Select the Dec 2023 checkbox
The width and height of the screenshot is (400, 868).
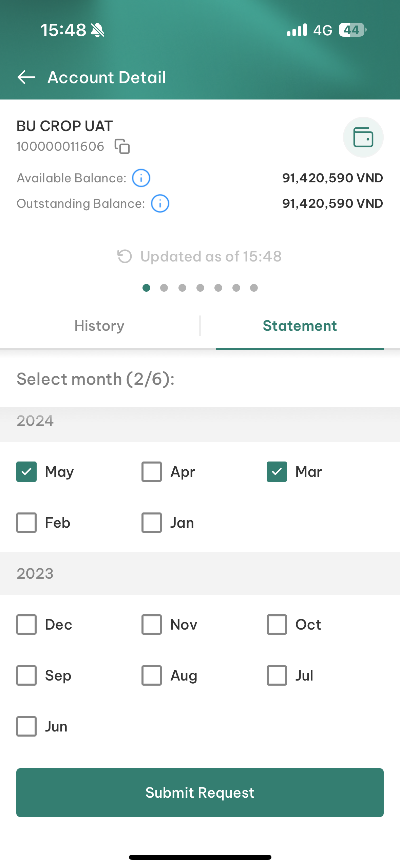(x=26, y=625)
